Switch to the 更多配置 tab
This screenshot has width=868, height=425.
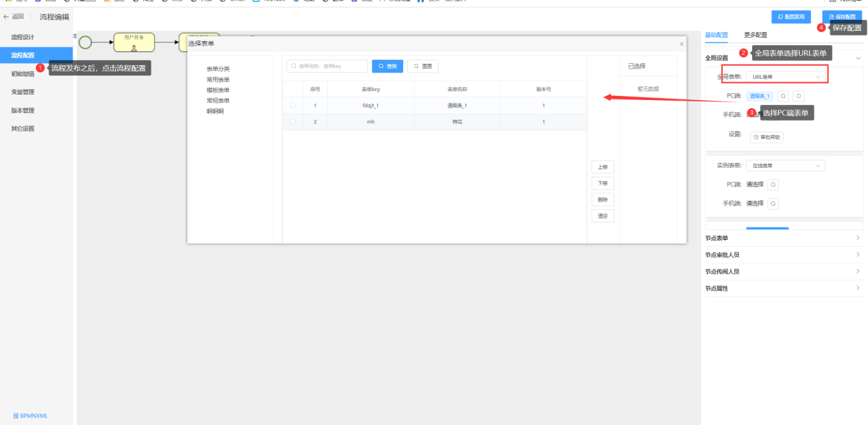tap(756, 35)
